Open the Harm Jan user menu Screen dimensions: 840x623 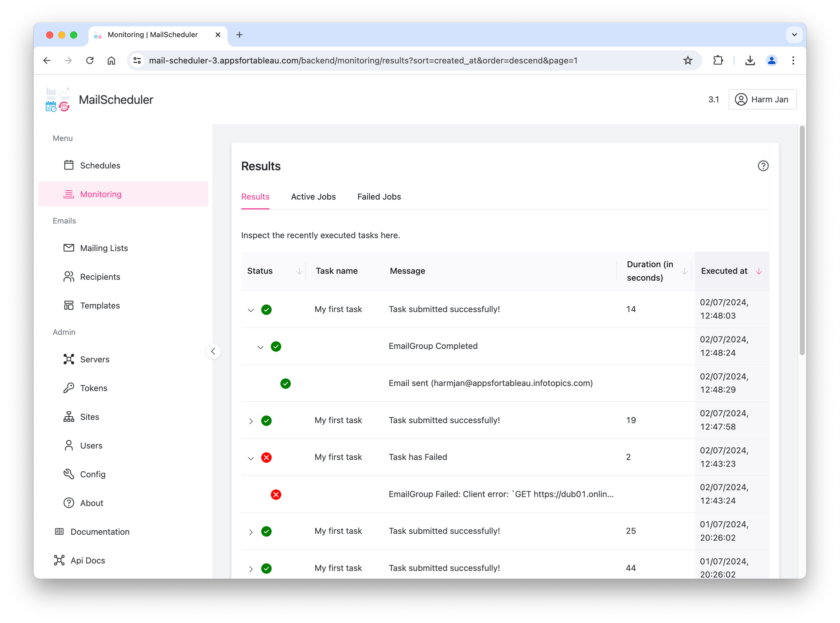tap(762, 99)
